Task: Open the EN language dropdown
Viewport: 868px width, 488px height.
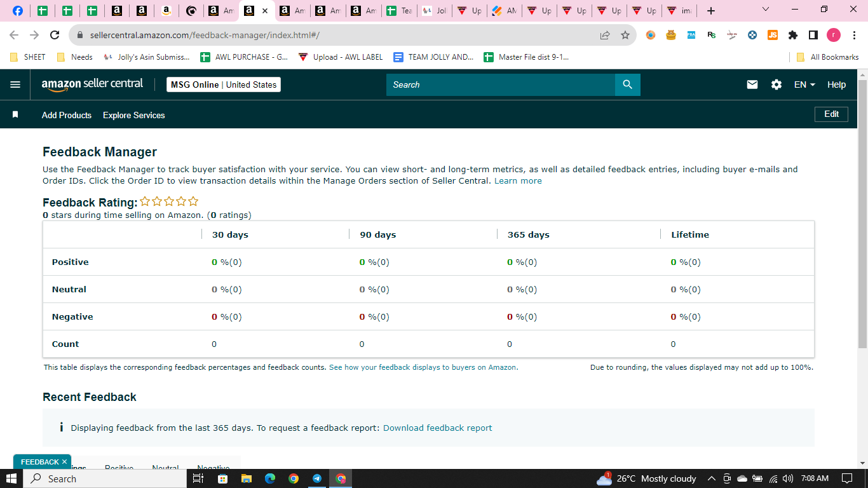Action: 804,85
